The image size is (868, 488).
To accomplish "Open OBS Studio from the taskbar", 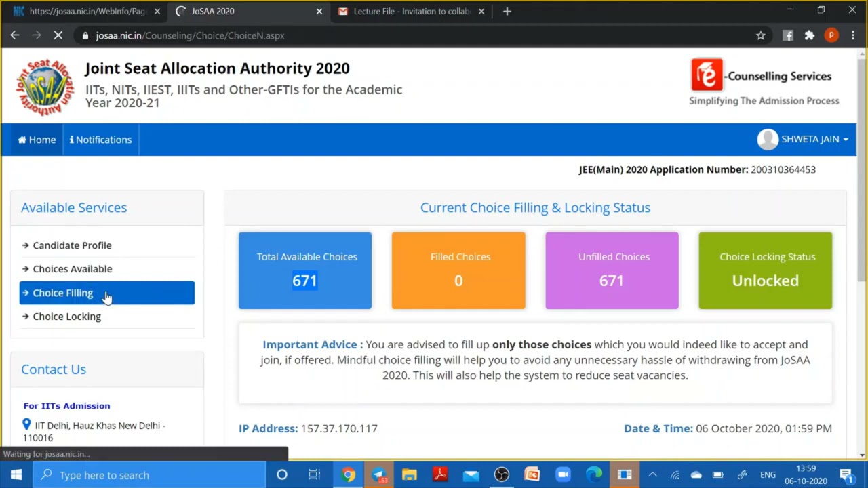I will pyautogui.click(x=501, y=475).
